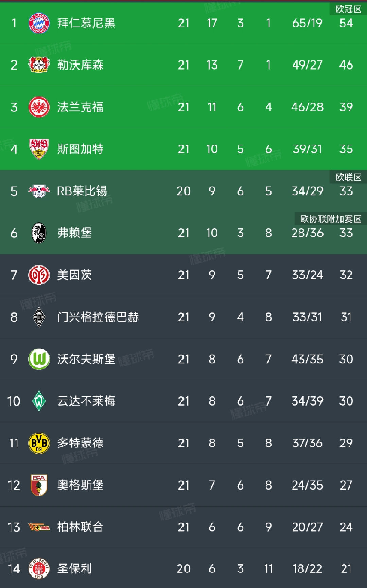
Task: Click the Borussia Mönchengladbach diamond crest
Action: [39, 317]
